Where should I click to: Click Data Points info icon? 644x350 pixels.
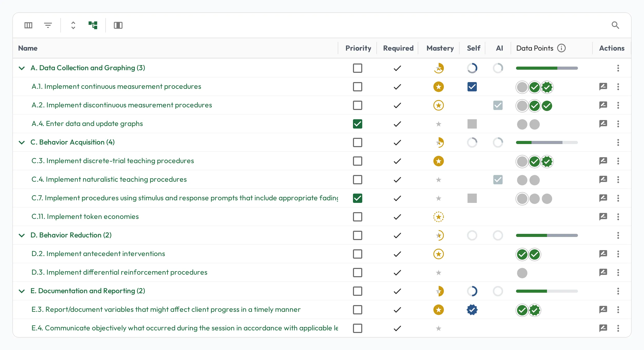click(561, 48)
